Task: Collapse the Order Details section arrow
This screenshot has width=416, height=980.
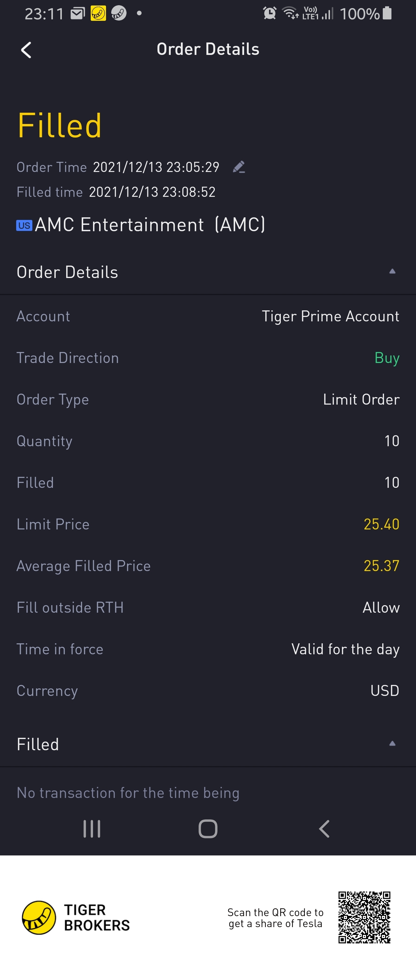Action: click(x=392, y=271)
